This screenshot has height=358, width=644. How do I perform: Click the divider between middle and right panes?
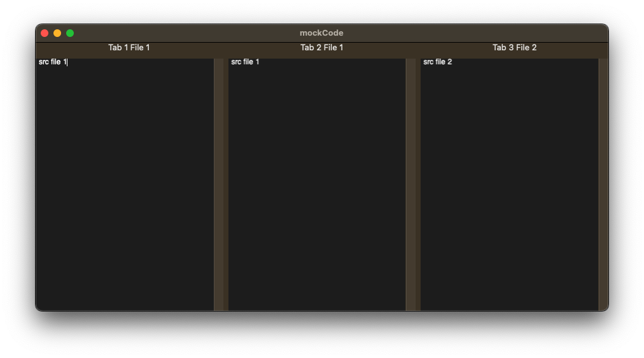tap(418, 185)
